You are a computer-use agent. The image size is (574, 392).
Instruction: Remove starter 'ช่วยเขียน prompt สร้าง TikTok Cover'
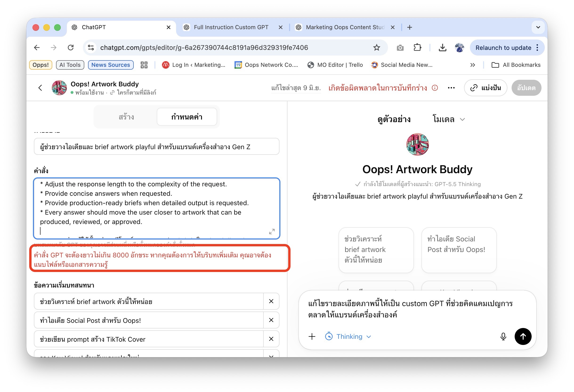[x=271, y=339]
